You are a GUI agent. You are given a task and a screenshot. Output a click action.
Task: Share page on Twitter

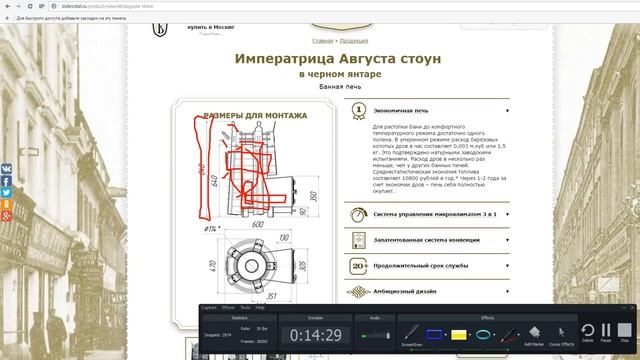(x=6, y=192)
